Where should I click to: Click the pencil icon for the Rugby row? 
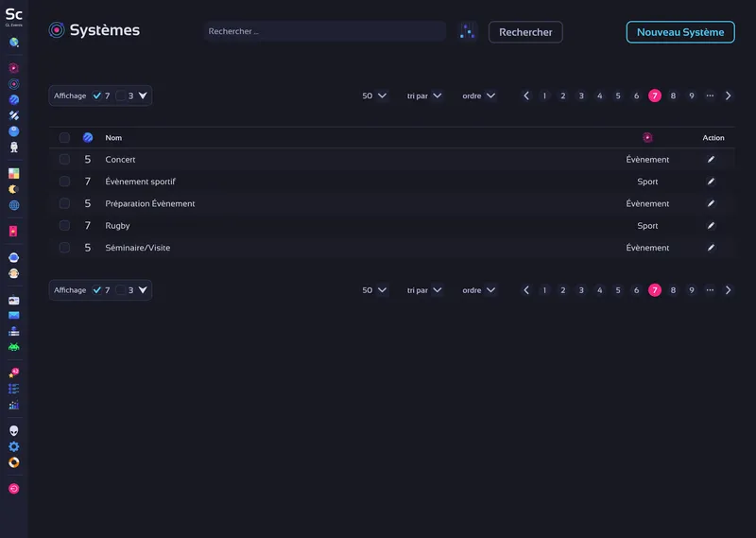pos(712,226)
